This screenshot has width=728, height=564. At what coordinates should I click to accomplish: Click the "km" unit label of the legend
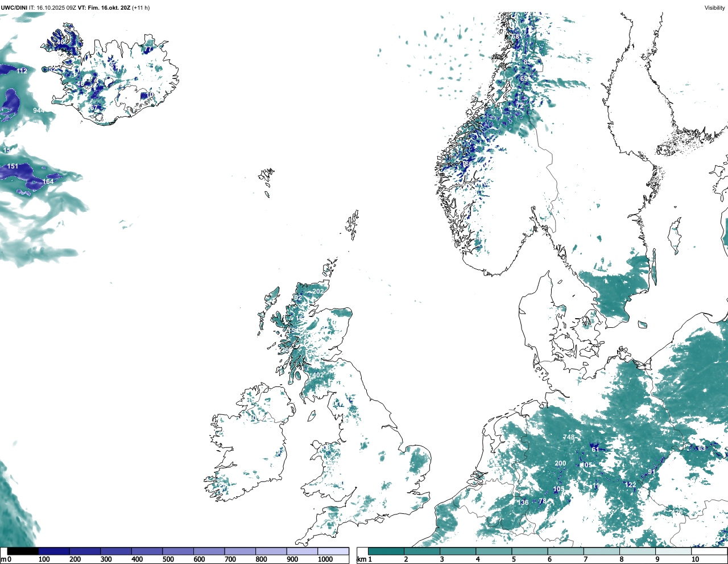click(362, 559)
